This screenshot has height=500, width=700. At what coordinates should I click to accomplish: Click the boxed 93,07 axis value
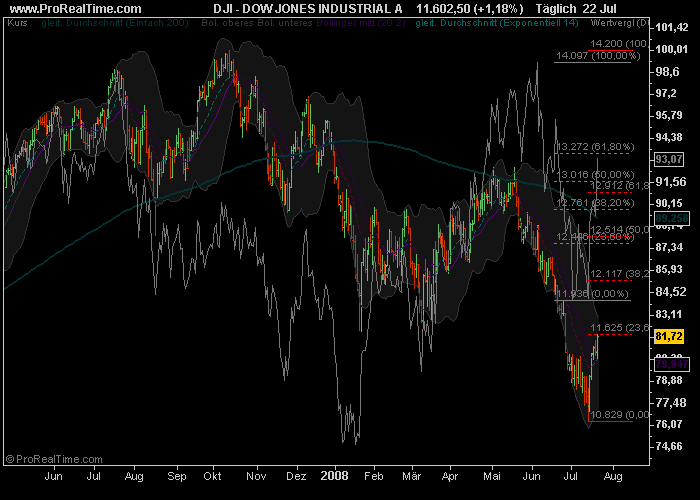669,159
